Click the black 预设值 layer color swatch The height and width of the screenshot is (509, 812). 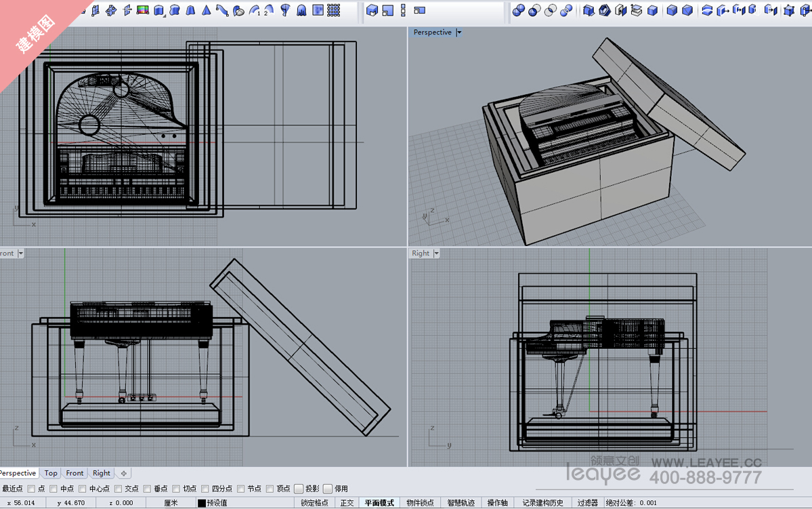(x=201, y=503)
